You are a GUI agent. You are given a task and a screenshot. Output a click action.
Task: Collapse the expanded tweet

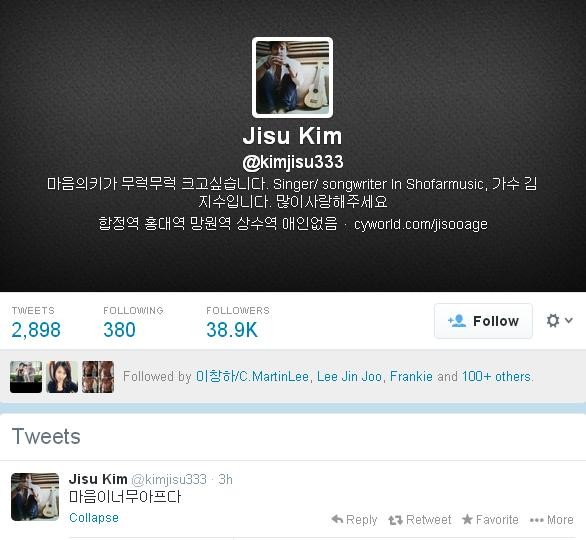94,518
